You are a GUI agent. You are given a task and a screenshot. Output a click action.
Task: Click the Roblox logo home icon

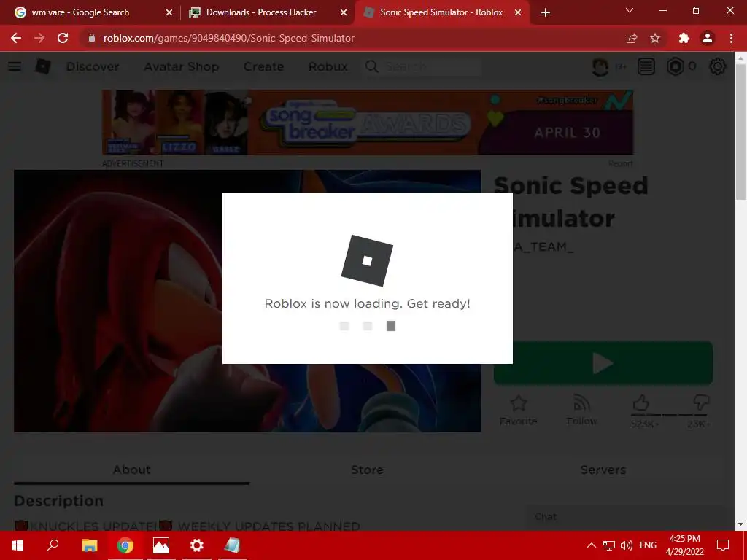tap(42, 66)
